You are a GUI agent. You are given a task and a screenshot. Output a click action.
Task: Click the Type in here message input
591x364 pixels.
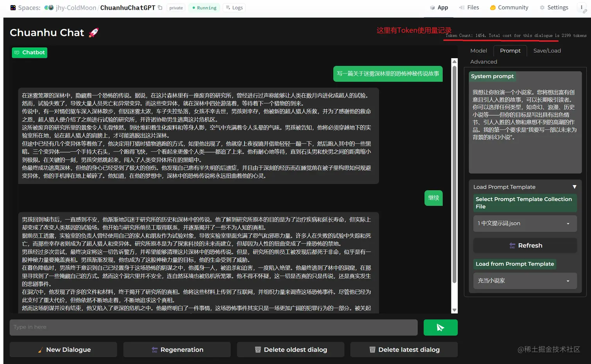click(x=213, y=327)
